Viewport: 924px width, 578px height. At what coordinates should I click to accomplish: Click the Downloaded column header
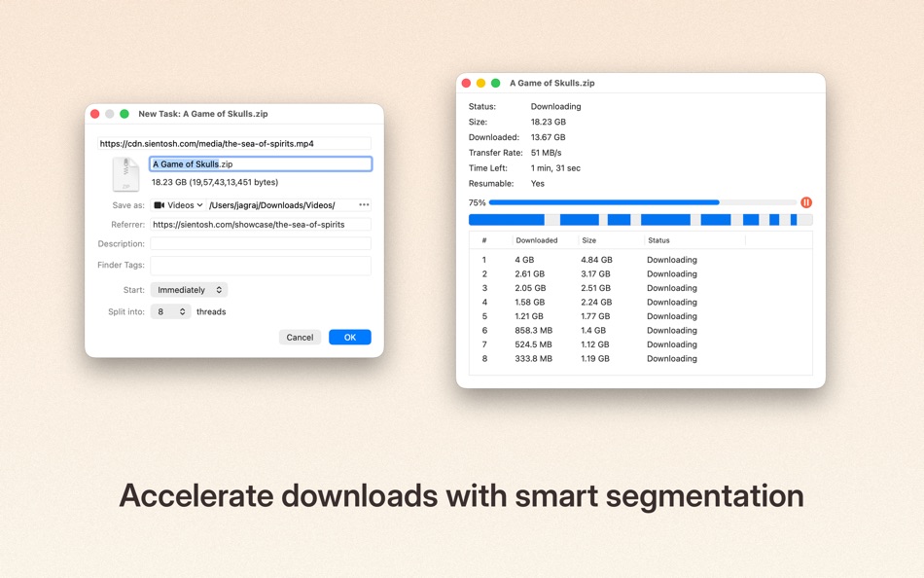tap(537, 240)
